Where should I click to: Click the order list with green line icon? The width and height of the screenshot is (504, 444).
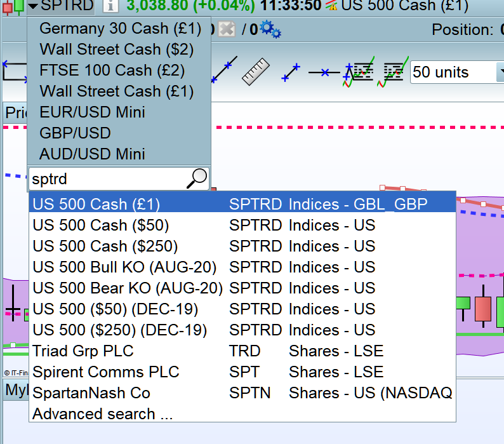(x=393, y=72)
